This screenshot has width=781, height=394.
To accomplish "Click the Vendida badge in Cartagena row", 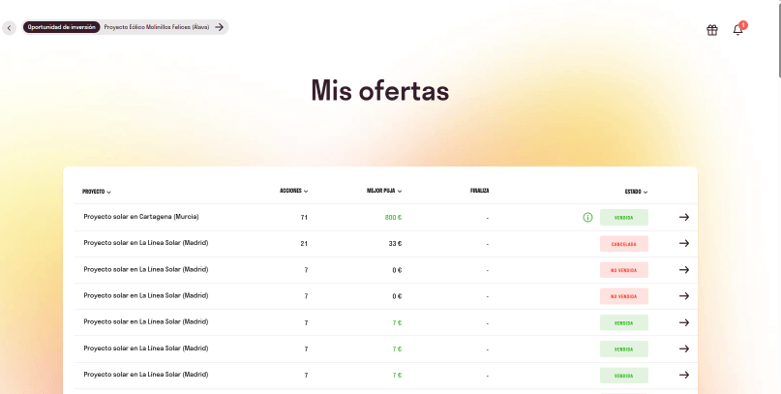I will point(624,217).
